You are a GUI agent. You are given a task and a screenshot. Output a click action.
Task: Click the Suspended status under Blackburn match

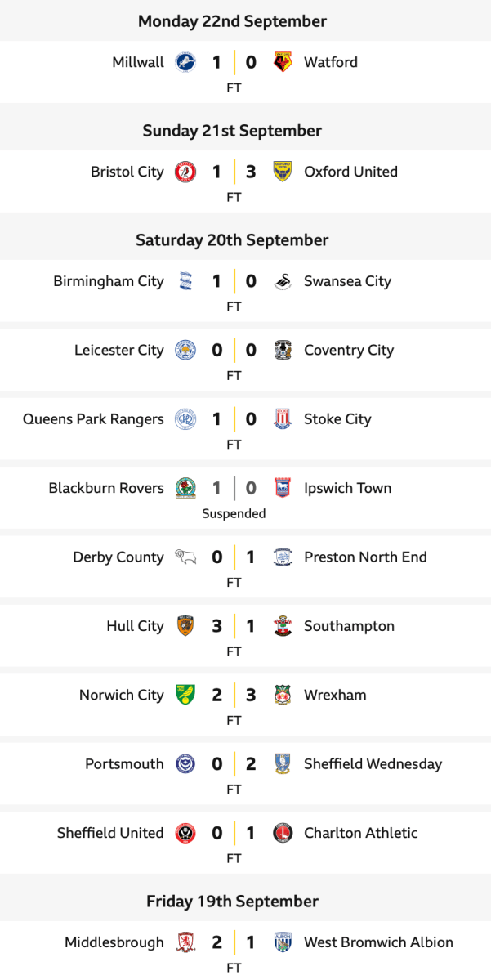[x=234, y=514]
